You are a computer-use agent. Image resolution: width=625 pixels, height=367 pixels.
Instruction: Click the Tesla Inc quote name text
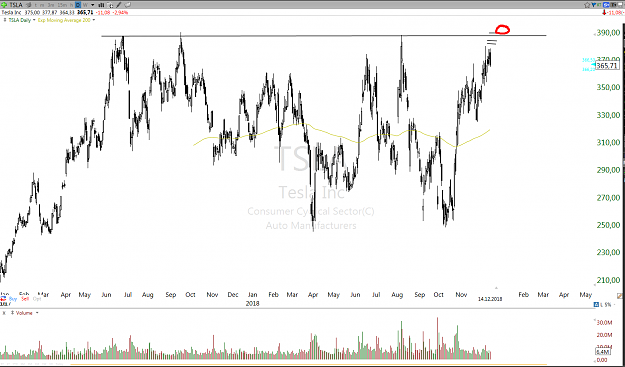click(x=11, y=12)
